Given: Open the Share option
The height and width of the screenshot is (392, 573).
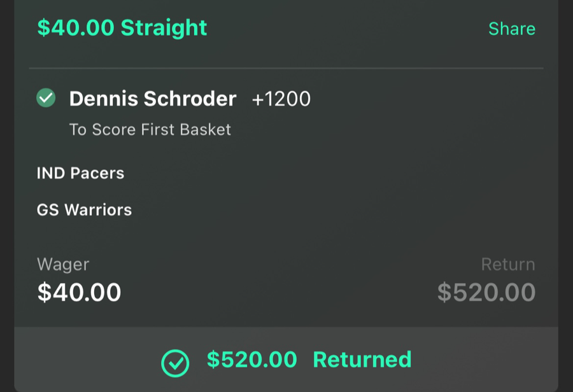Looking at the screenshot, I should (x=512, y=28).
